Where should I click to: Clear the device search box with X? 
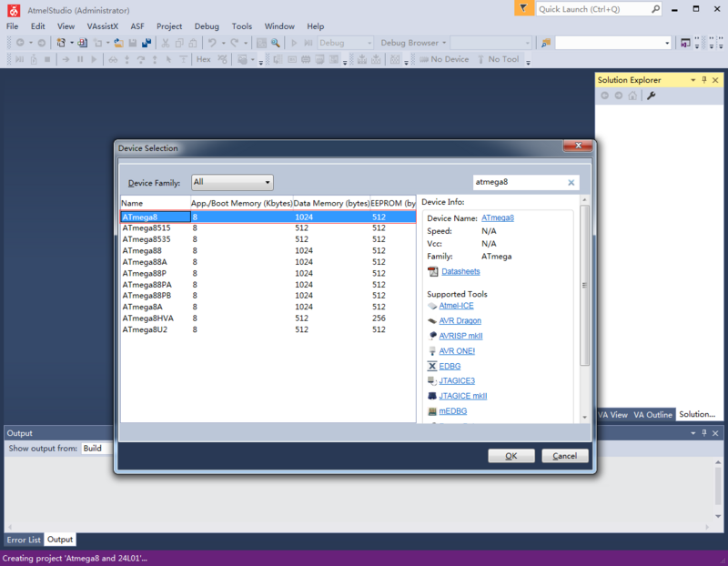[x=571, y=182]
